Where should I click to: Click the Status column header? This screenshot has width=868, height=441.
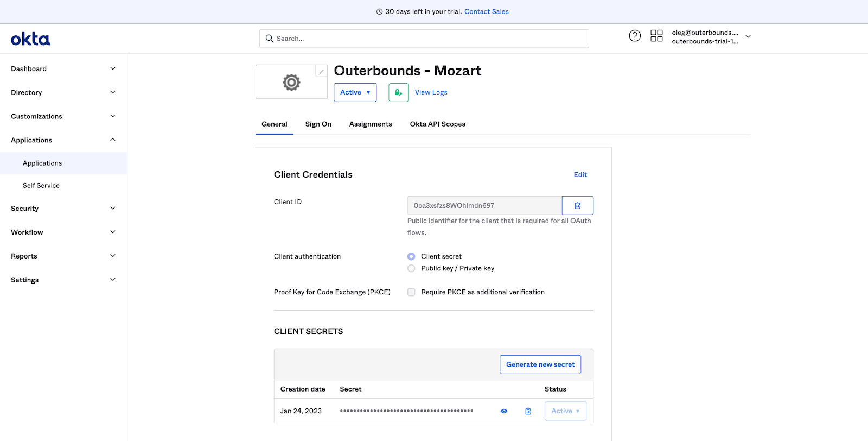click(556, 389)
